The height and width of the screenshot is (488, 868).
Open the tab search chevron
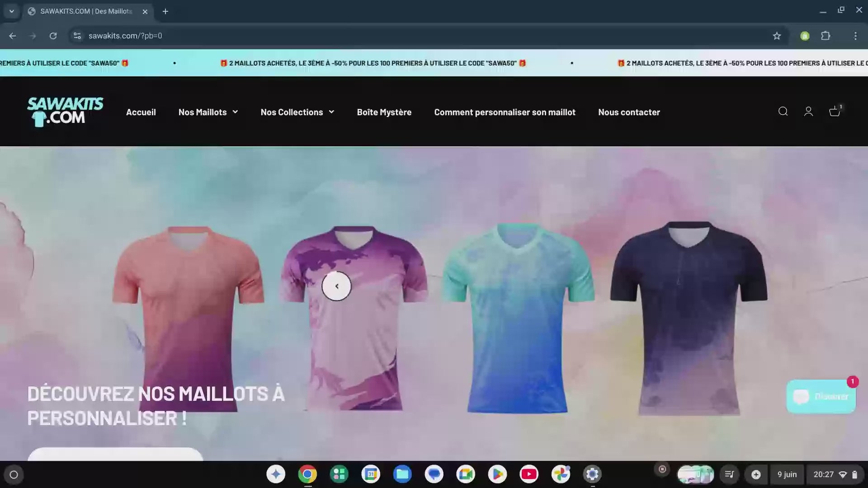[11, 11]
